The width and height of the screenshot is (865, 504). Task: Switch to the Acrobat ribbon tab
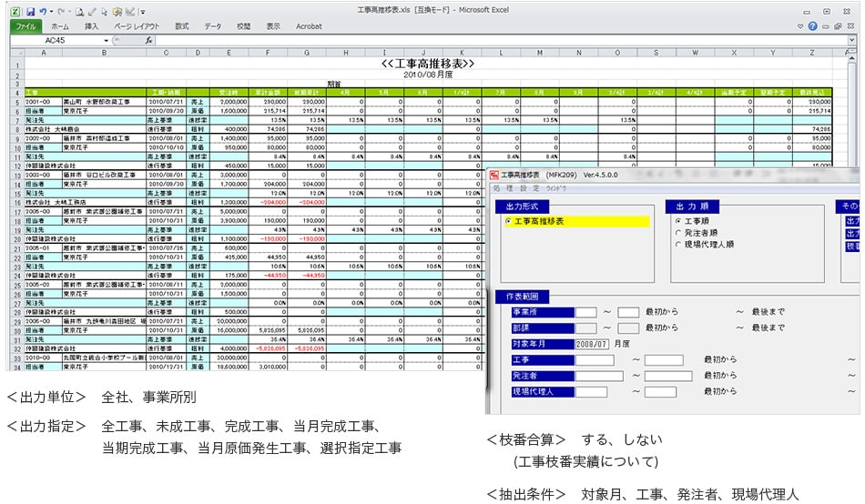click(309, 25)
